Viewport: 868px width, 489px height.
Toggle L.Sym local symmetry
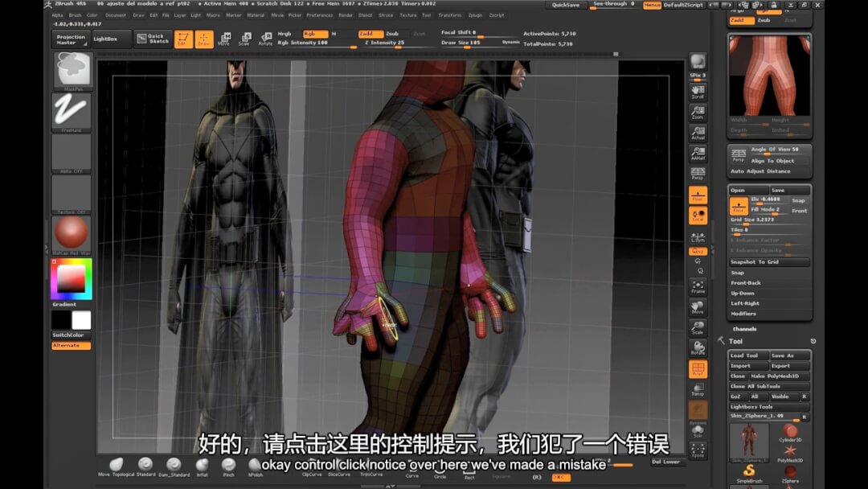(698, 236)
